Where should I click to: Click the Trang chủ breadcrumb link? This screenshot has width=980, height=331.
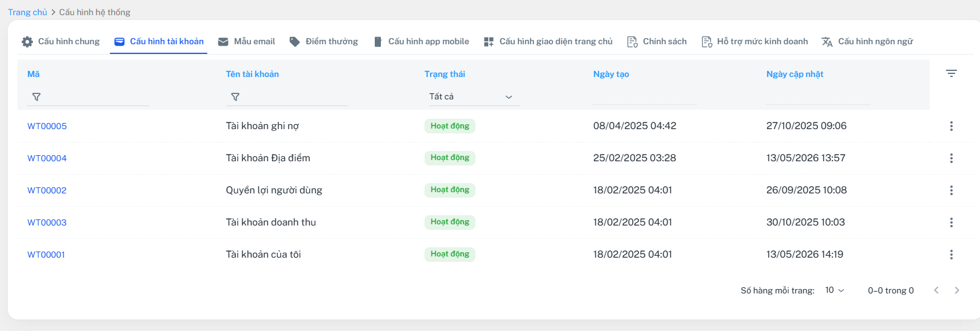coord(27,12)
